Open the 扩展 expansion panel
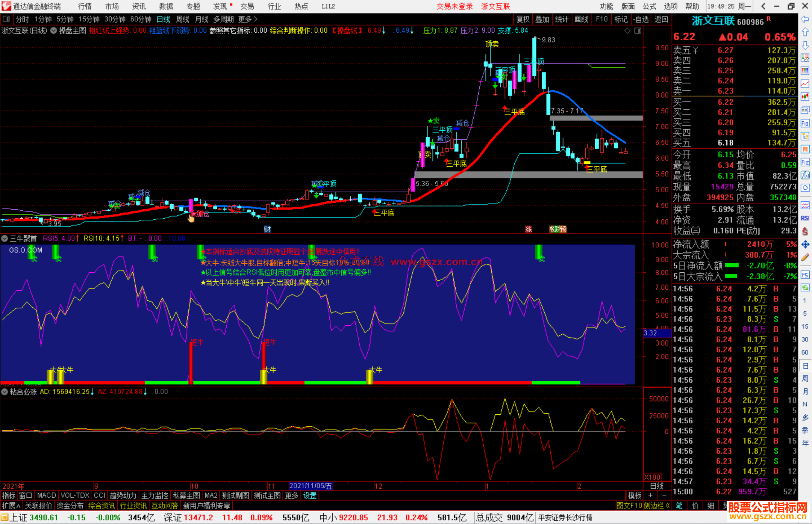The width and height of the screenshot is (812, 524). tap(11, 506)
